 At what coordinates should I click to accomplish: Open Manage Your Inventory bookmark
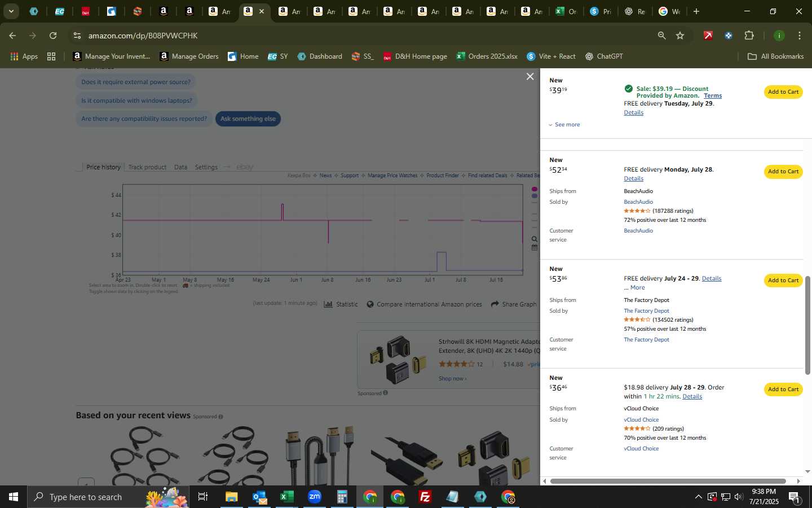112,56
